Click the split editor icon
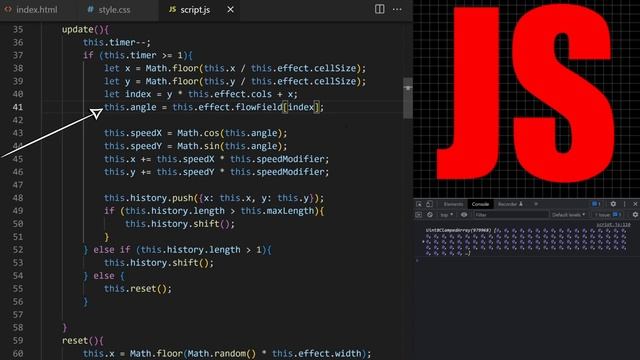 [x=380, y=9]
